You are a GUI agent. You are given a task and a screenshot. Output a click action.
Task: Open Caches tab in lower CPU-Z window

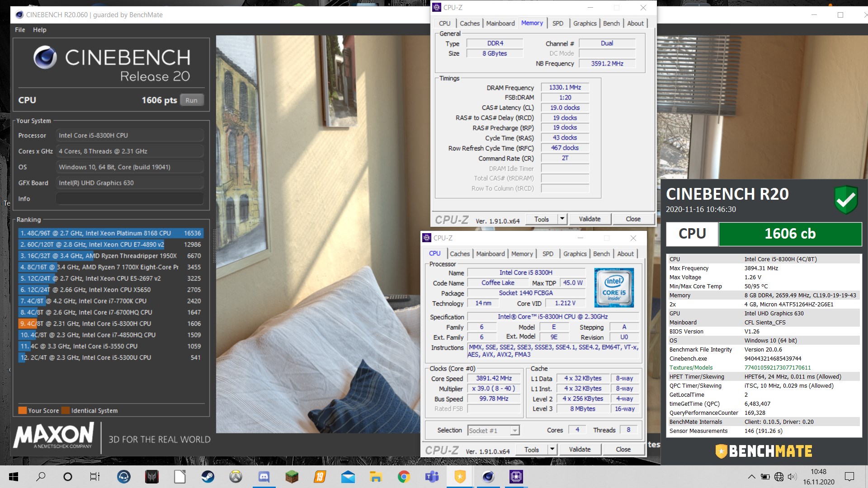click(x=460, y=254)
